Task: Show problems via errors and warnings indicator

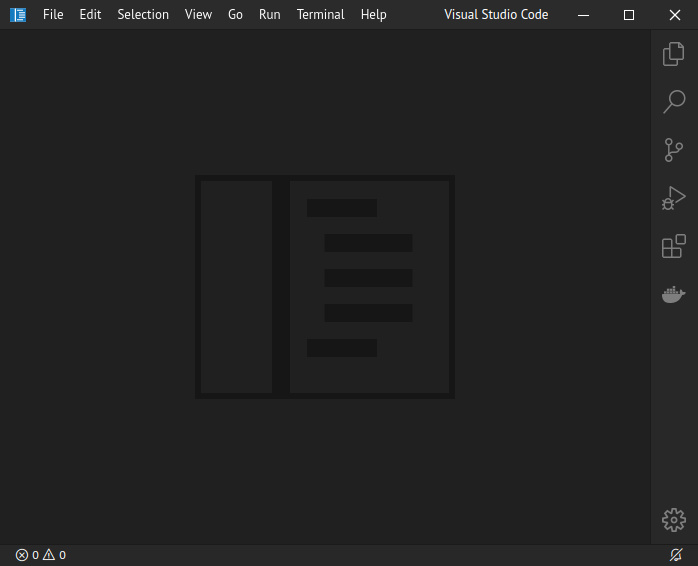Action: [41, 555]
